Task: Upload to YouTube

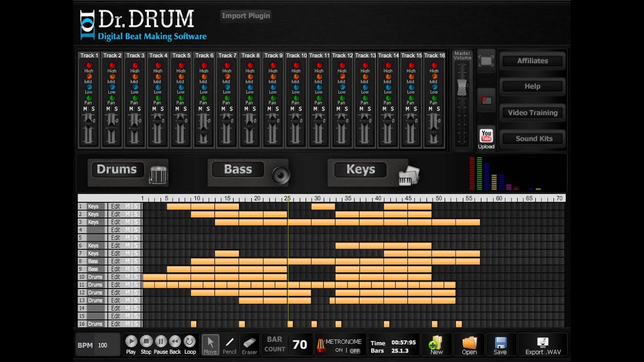Action: click(x=486, y=139)
